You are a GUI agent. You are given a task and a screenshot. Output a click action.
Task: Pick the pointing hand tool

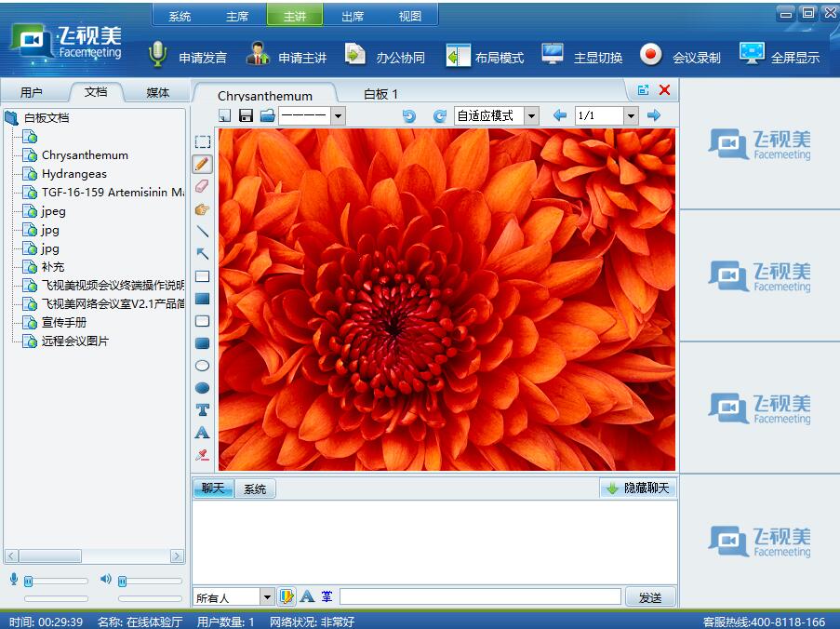pos(202,209)
